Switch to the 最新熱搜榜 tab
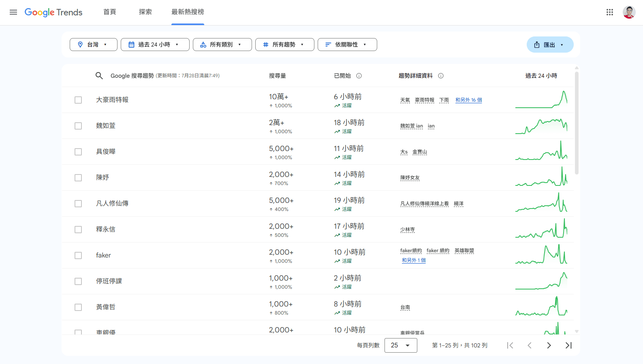The height and width of the screenshot is (364, 643). (x=188, y=12)
